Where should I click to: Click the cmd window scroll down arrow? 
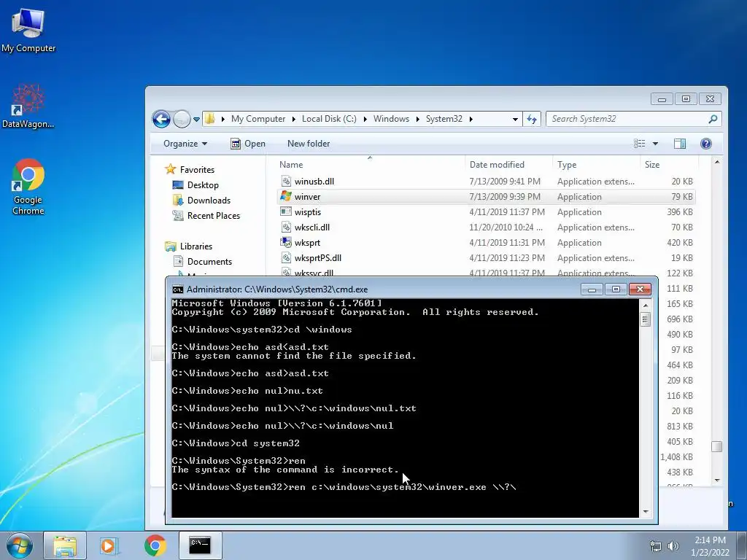[646, 511]
